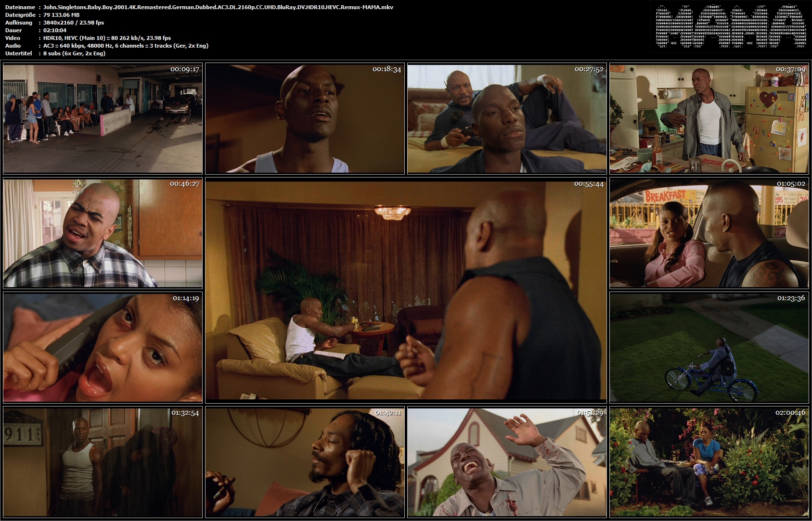Click the 02:00:46 timestamp on the last frame
Image resolution: width=812 pixels, height=521 pixels.
790,413
